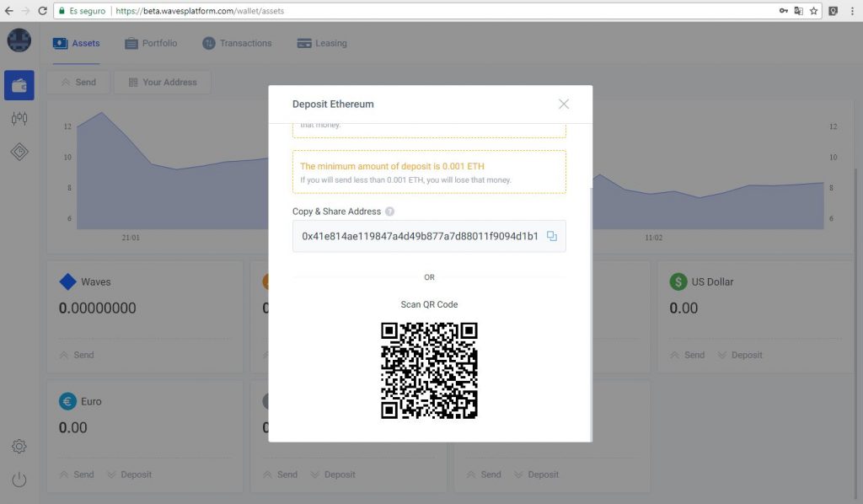Copy the Ethereum deposit address icon
The height and width of the screenshot is (504, 863).
[x=551, y=236]
